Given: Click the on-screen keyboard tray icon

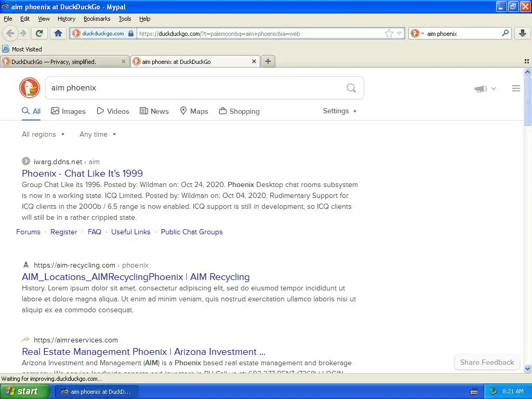Looking at the screenshot, I should click(x=474, y=392).
